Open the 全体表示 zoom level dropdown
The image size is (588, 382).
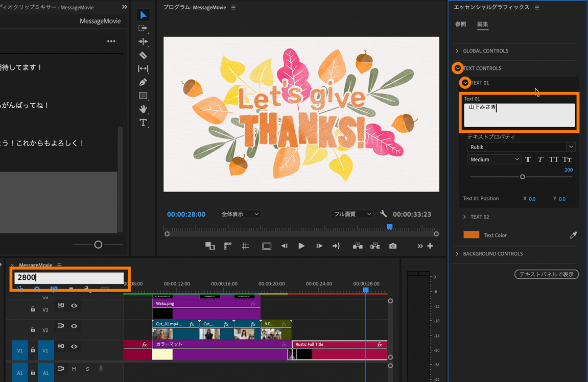pyautogui.click(x=239, y=214)
